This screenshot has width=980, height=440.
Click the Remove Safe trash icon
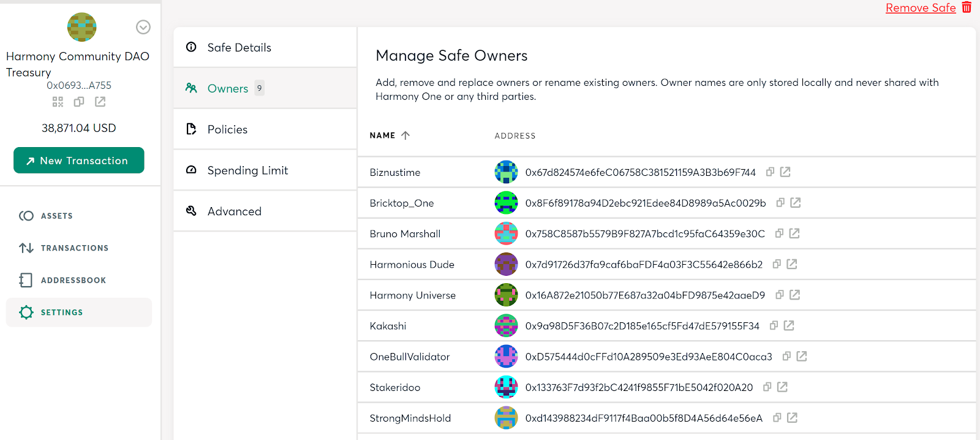pos(967,7)
